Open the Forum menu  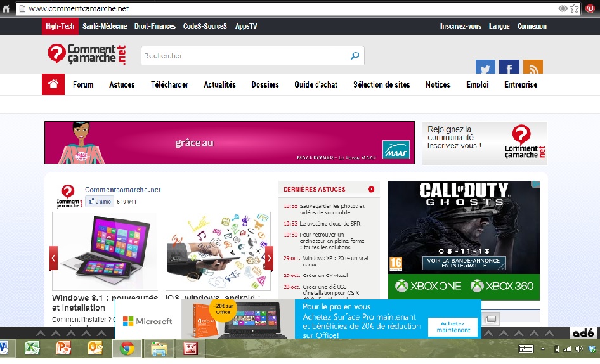(83, 84)
